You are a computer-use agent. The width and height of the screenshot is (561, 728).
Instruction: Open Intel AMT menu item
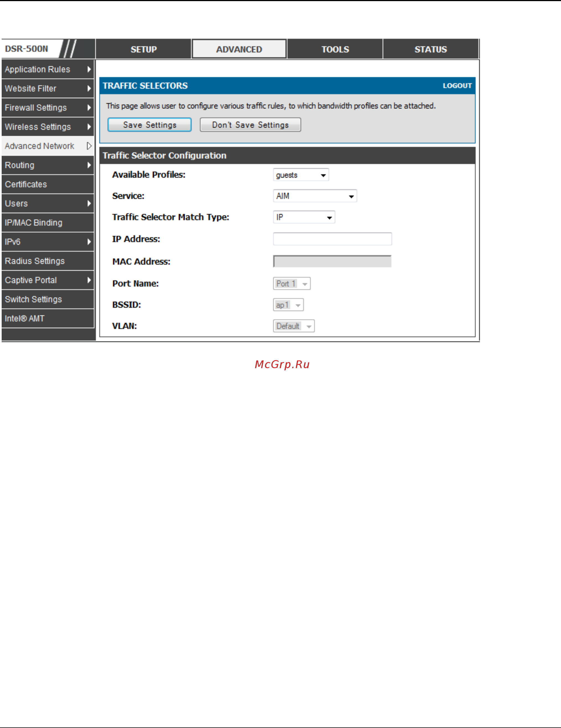click(x=48, y=319)
